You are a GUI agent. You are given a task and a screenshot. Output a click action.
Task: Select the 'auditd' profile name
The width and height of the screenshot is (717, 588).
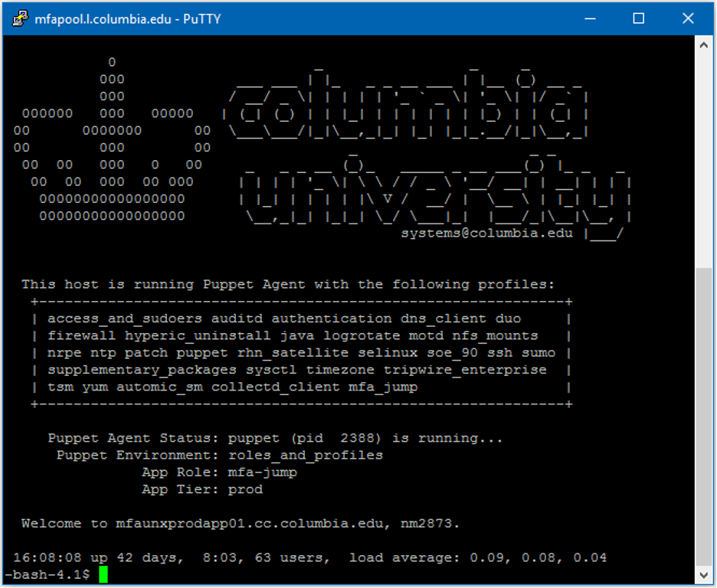click(x=237, y=318)
